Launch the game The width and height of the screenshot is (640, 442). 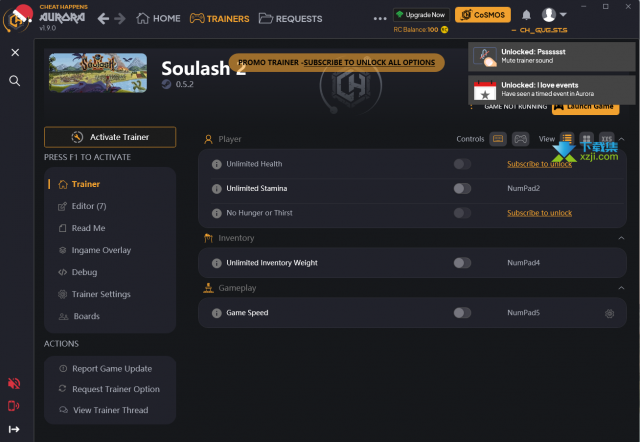click(x=585, y=107)
